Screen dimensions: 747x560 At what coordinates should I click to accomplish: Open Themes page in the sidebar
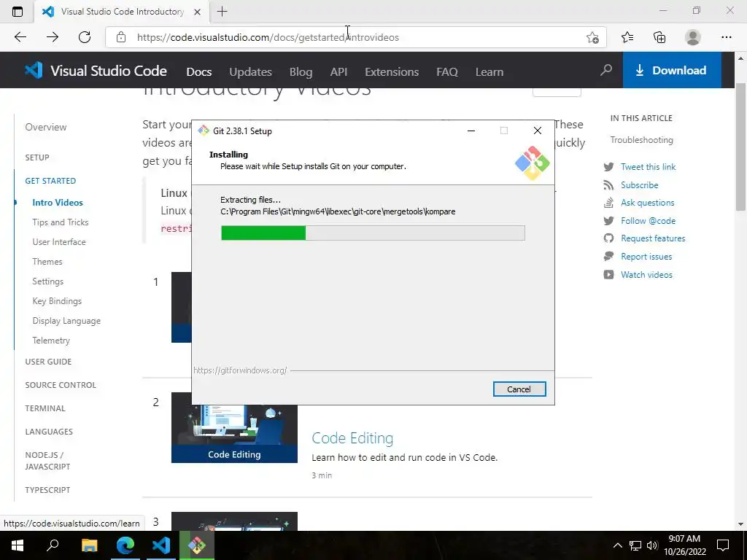[x=47, y=262]
